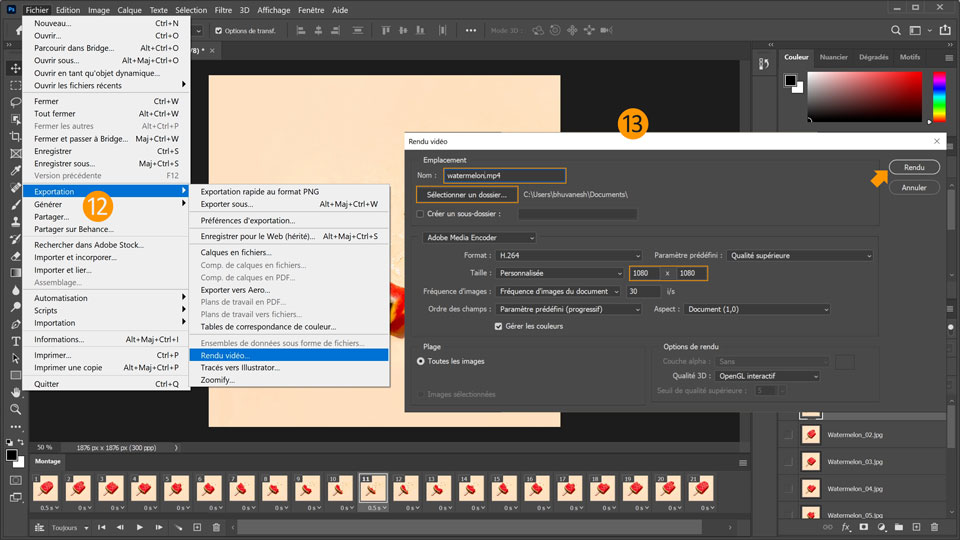The image size is (960, 540).
Task: Delete layer using Layers panel trash
Action: [933, 527]
